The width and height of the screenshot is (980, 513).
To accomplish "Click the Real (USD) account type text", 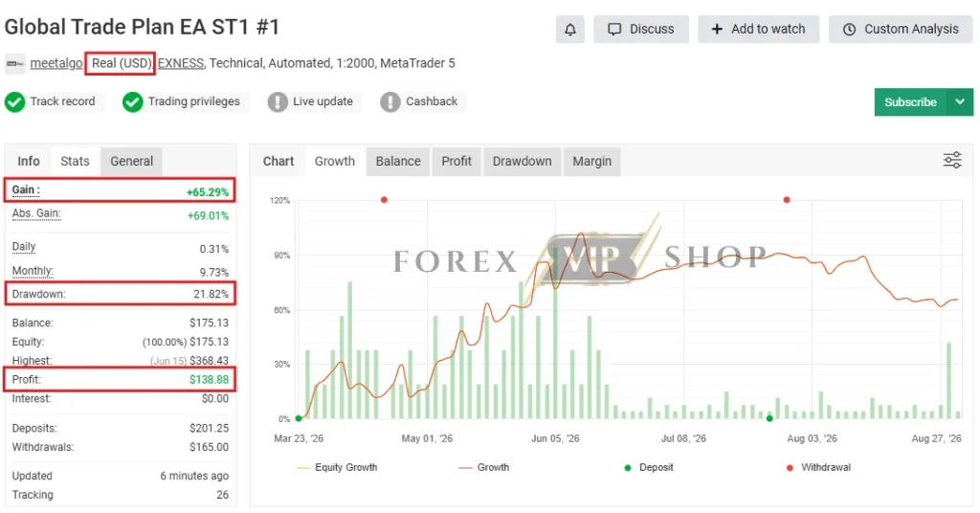I will point(122,63).
